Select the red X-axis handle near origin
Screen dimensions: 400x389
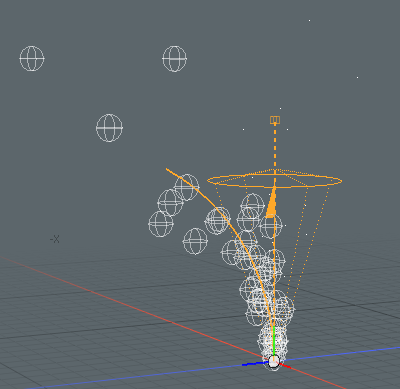[285, 366]
